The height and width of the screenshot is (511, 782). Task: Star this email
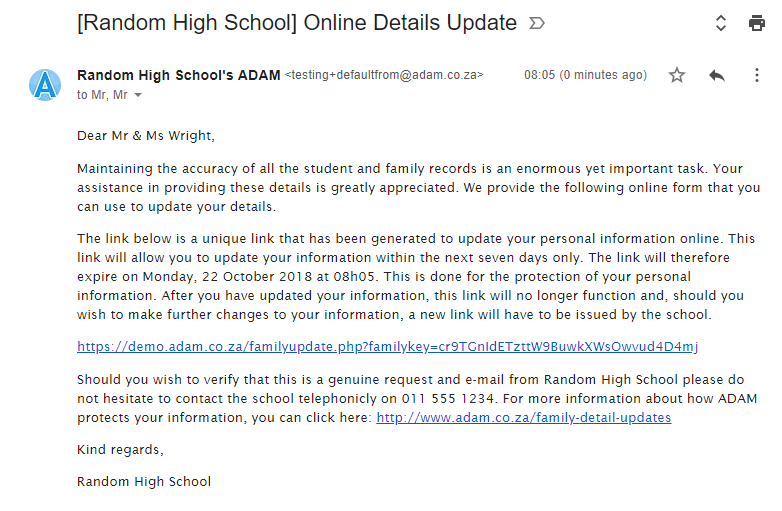[x=677, y=75]
